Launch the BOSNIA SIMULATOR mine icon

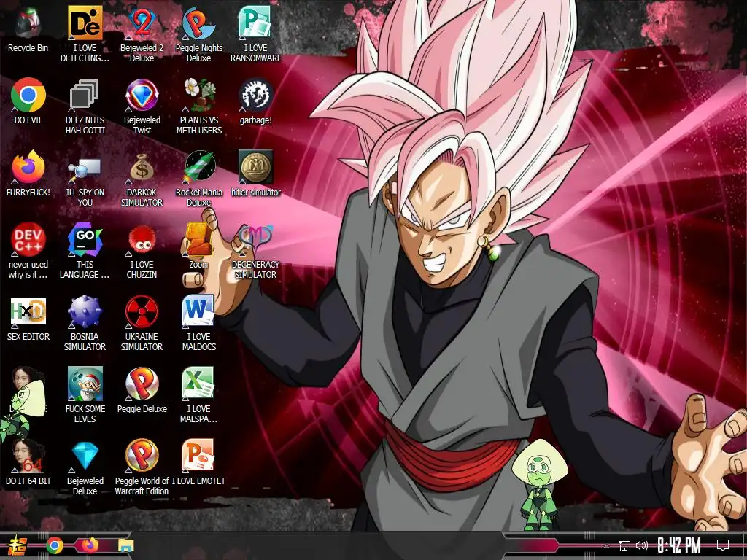coord(85,323)
